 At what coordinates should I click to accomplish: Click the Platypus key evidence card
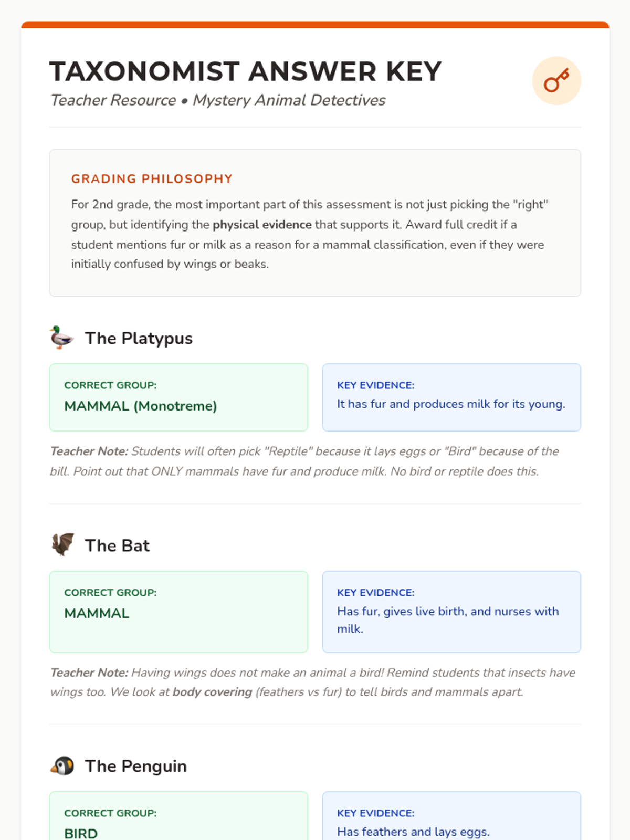[451, 397]
